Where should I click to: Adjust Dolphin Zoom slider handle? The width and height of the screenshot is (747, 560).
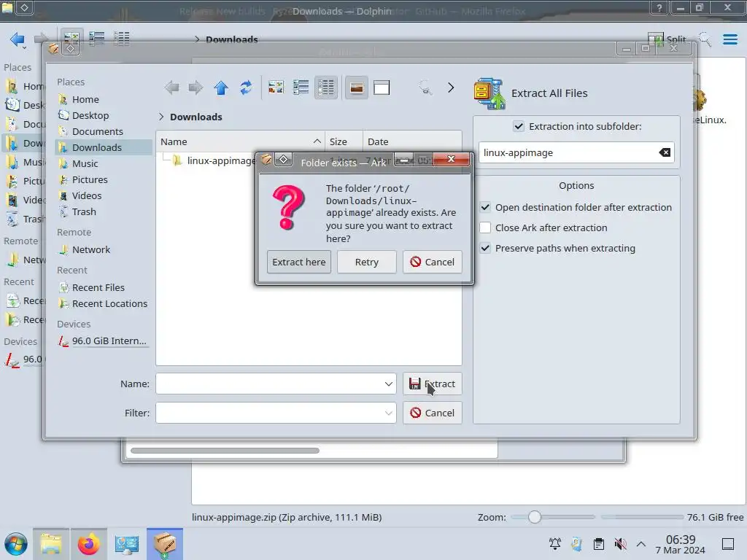tap(535, 517)
